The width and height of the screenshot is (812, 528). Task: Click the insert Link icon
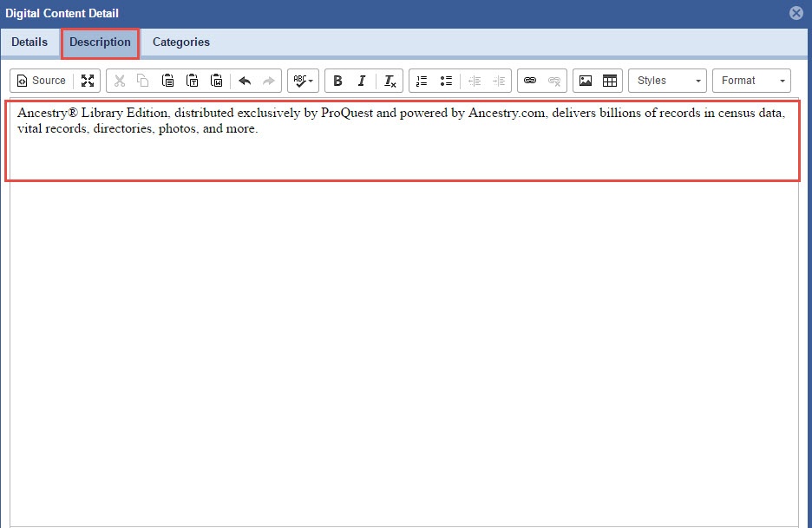[x=530, y=81]
